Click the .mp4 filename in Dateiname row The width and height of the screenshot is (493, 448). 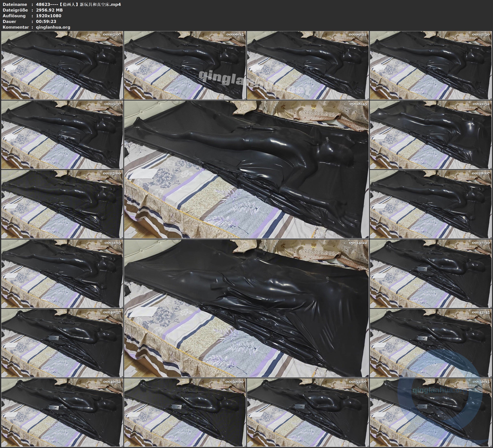[x=78, y=4]
